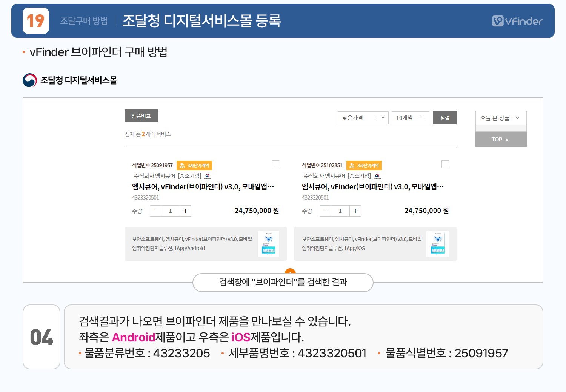Click quantity field of item 25091957
The width and height of the screenshot is (566, 392).
pos(171,211)
